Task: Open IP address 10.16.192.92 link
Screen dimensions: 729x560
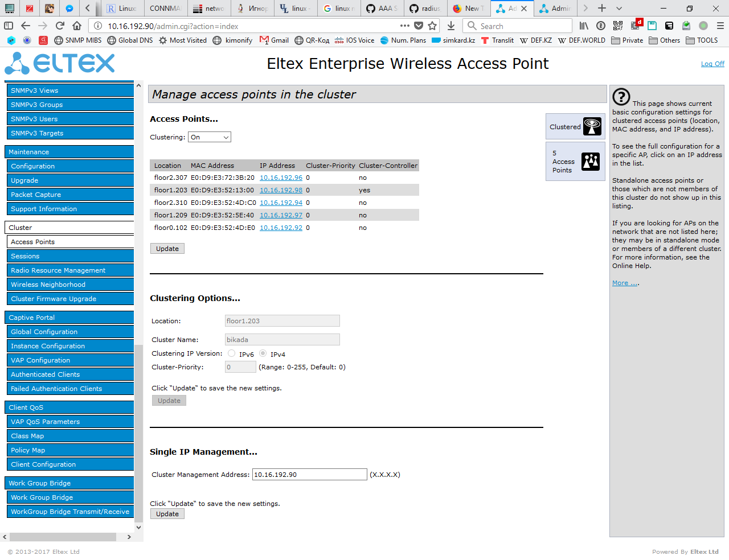Action: [x=281, y=228]
